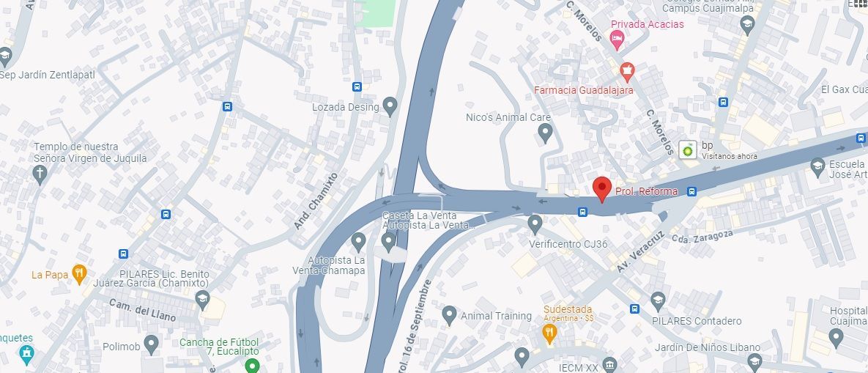This screenshot has height=373, width=868.
Task: Click the Privada Acacias hotel icon
Action: click(617, 40)
